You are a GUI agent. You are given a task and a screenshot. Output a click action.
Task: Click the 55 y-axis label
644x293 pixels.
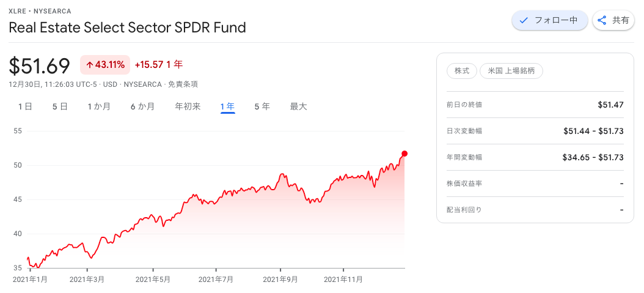pos(18,131)
